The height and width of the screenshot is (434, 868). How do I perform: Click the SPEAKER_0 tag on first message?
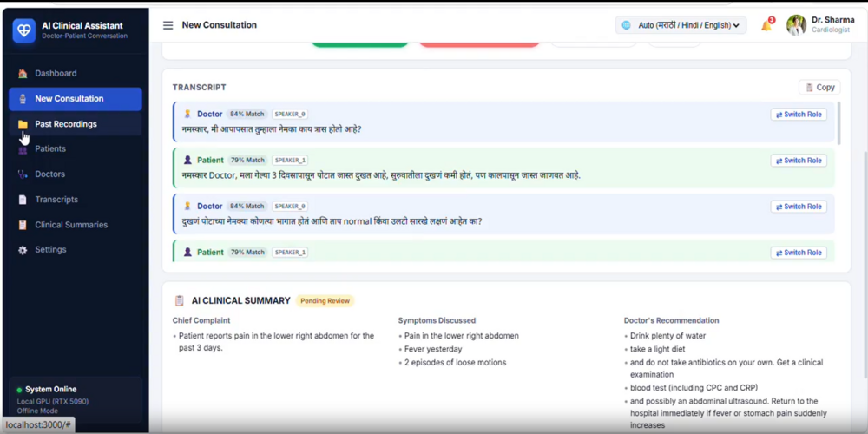click(290, 114)
